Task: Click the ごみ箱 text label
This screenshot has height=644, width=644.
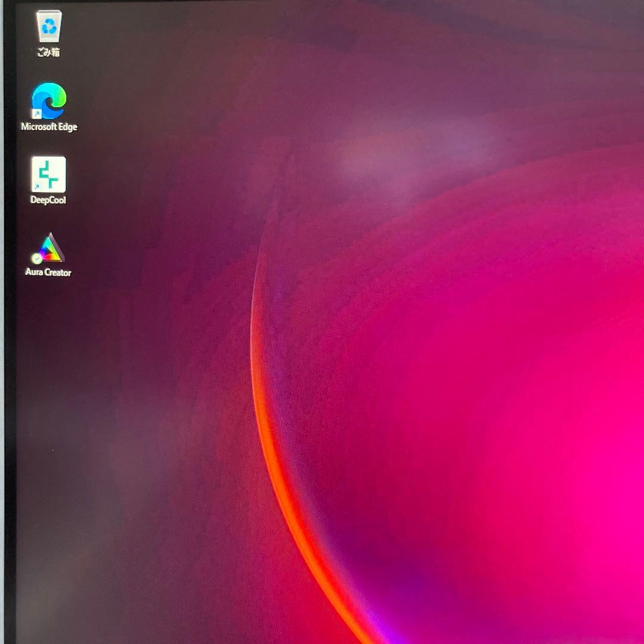Action: coord(48,52)
